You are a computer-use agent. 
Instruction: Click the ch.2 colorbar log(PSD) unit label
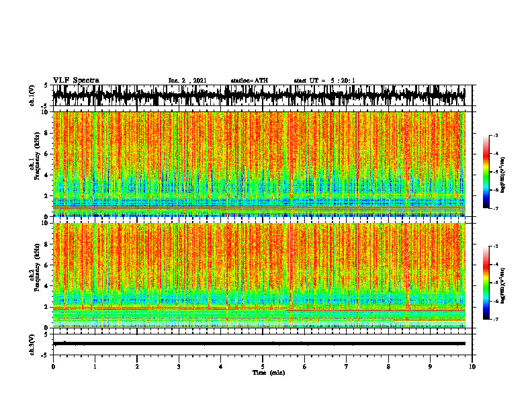(x=503, y=285)
